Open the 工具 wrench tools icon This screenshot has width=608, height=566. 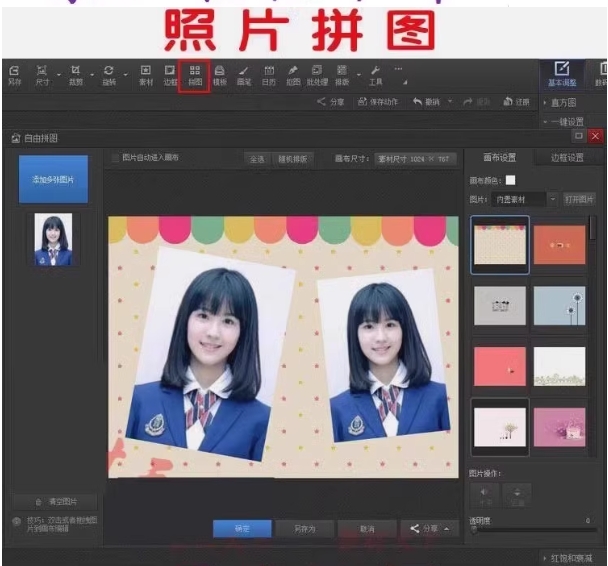(x=375, y=75)
